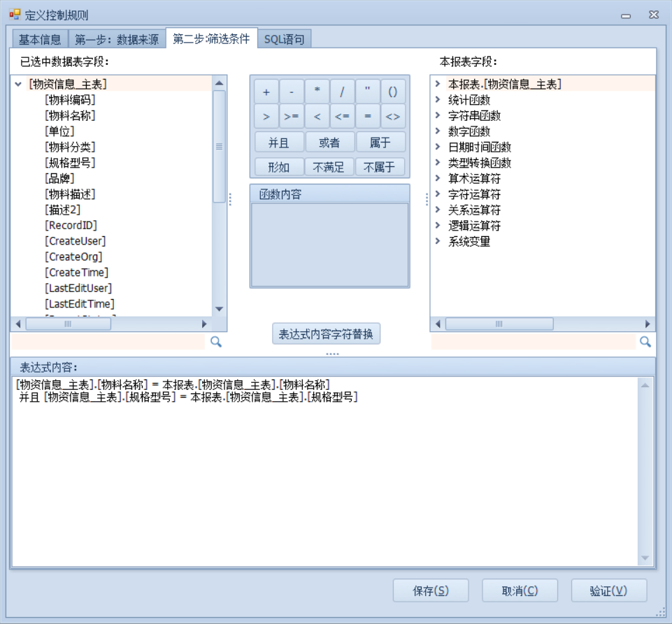This screenshot has height=624, width=672.
Task: Expand the 系统变量 node
Action: point(438,242)
